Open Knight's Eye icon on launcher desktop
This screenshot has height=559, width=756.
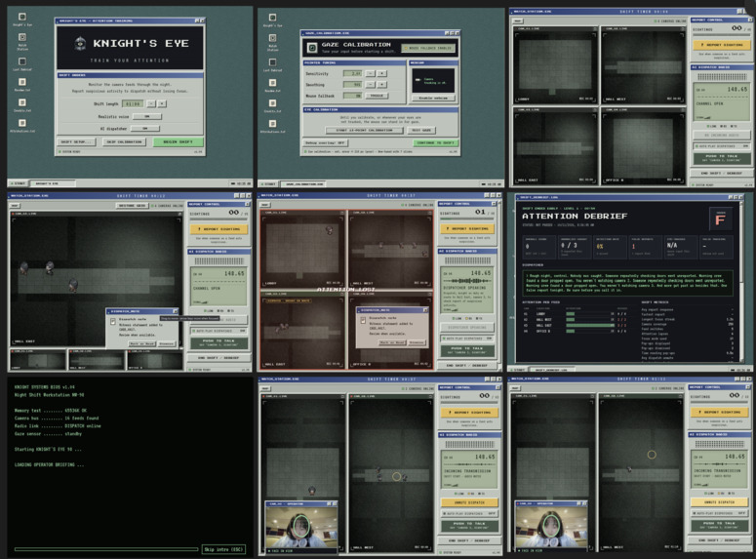point(22,18)
